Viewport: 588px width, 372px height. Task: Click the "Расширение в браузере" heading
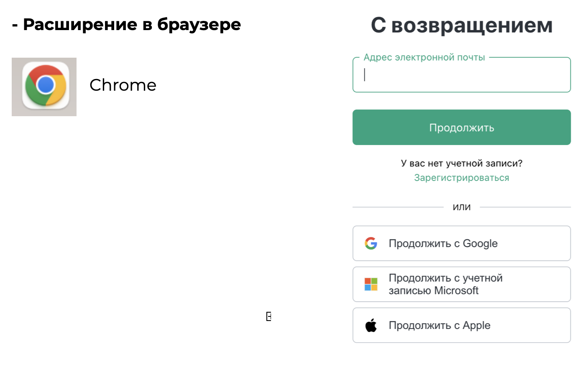(x=132, y=24)
